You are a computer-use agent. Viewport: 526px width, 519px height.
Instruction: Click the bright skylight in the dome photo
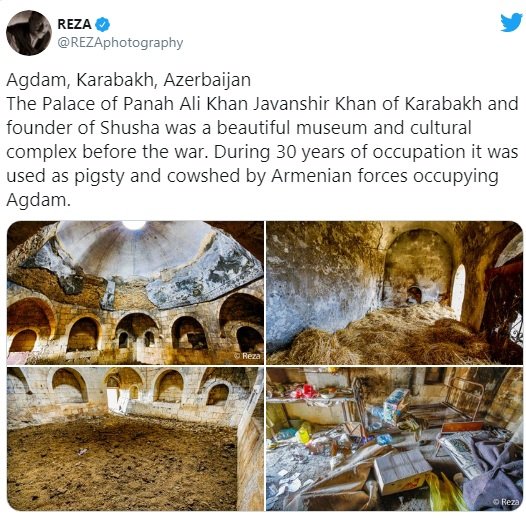pyautogui.click(x=134, y=225)
